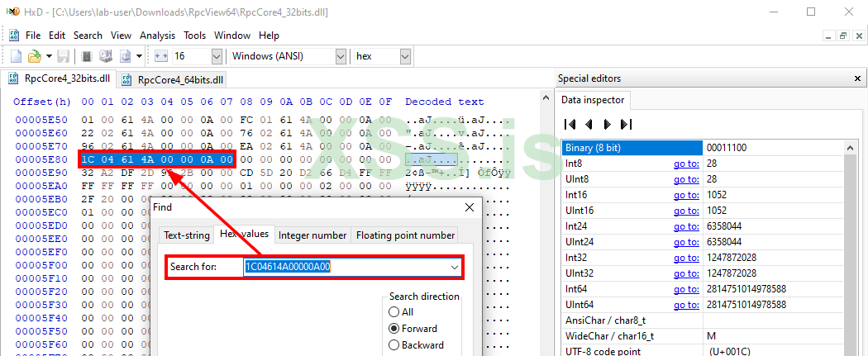
Task: Open the hex offset base dropdown
Action: pos(405,56)
